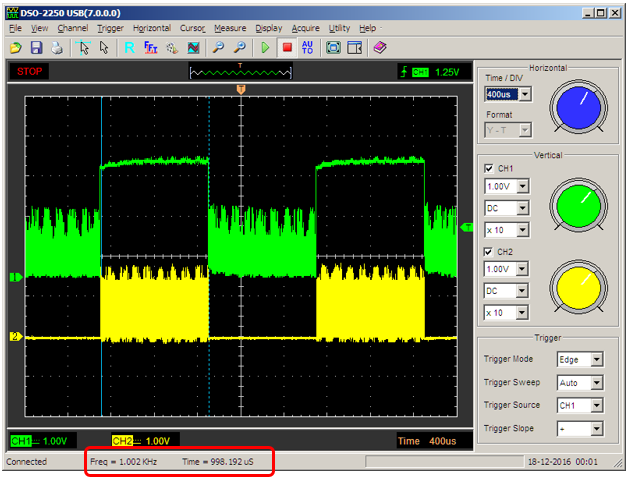Screen dimensions: 630x479
Task: Open the Channel menu
Action: pos(73,28)
